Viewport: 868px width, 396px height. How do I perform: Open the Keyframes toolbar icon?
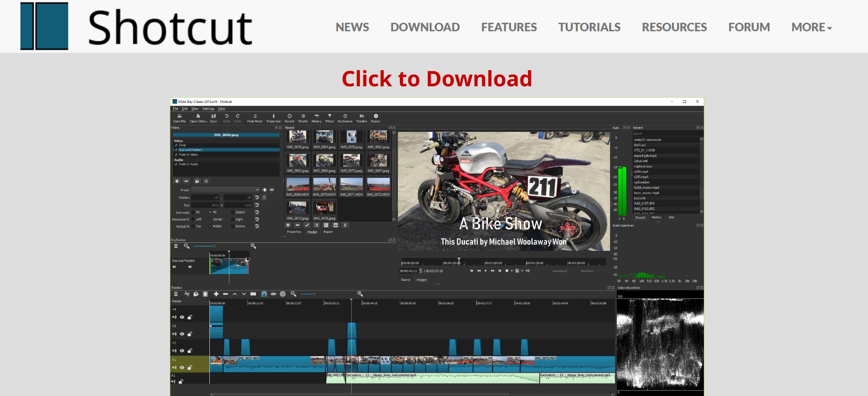pos(345,118)
